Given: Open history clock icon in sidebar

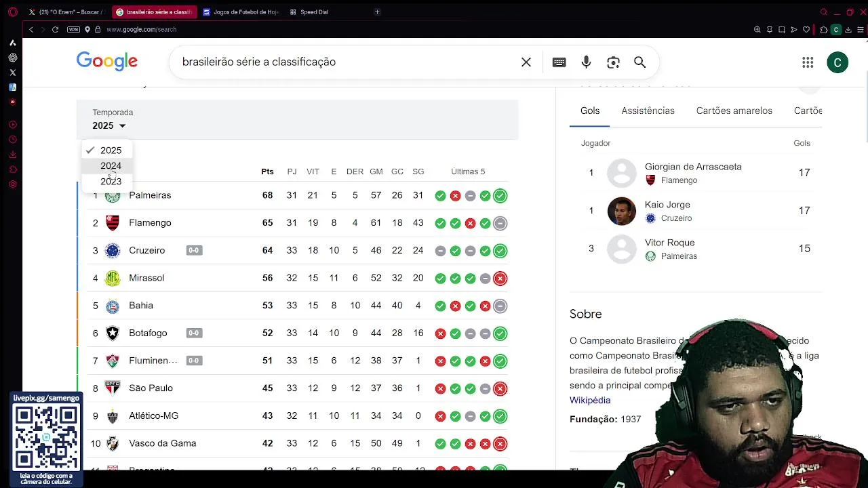Looking at the screenshot, I should pos(12,140).
